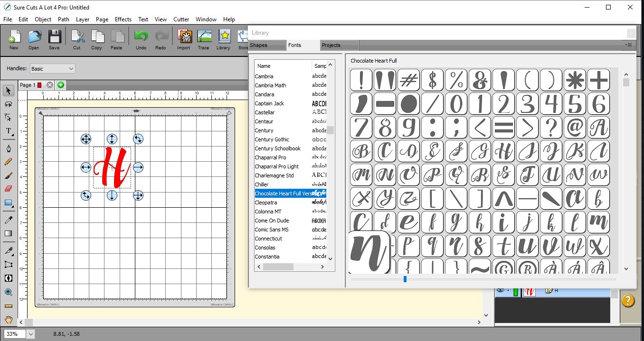This screenshot has height=341, width=644.
Task: Click the green color bar of layer H
Action: (516, 291)
